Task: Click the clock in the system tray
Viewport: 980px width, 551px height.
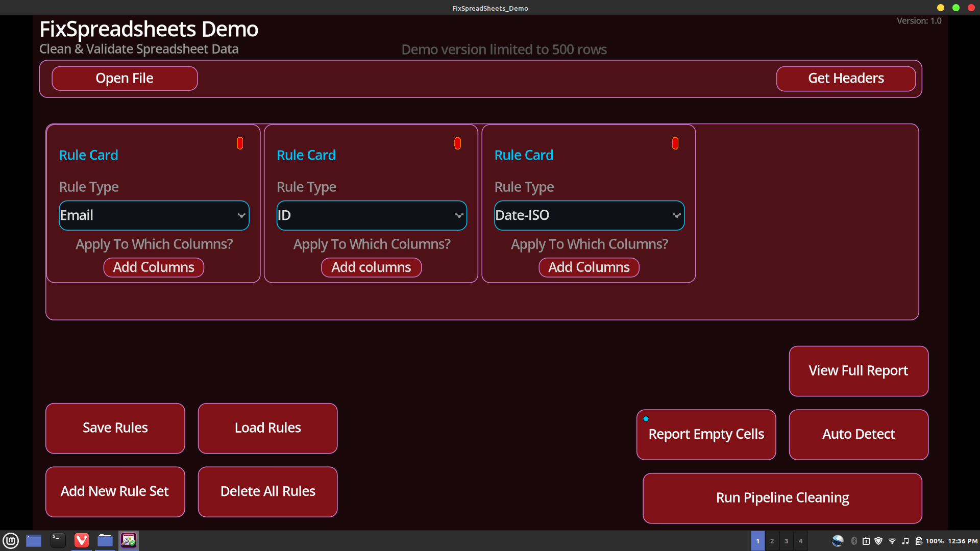Action: (963, 541)
